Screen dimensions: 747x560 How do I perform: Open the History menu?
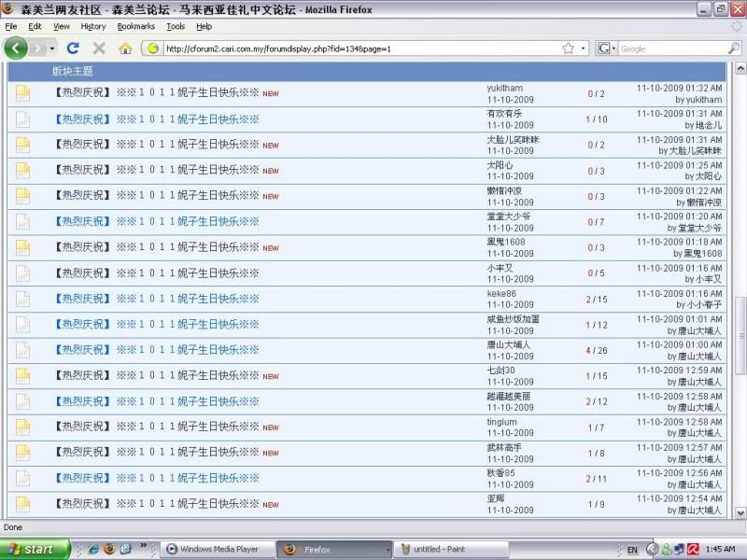(92, 26)
